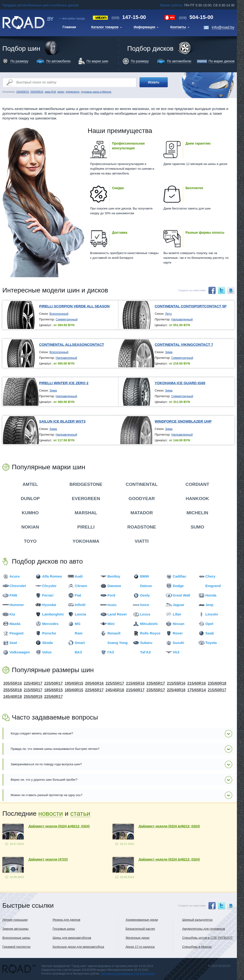Open Pirelli Scorpion Verde All Season link
This screenshot has width=244, height=980.
click(x=74, y=306)
